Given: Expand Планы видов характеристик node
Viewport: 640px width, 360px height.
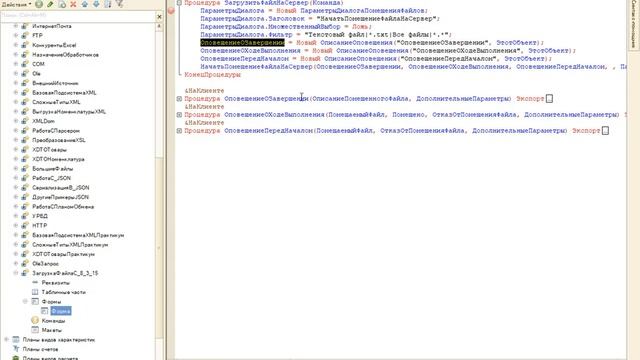Looking at the screenshot, I should pos(6,340).
